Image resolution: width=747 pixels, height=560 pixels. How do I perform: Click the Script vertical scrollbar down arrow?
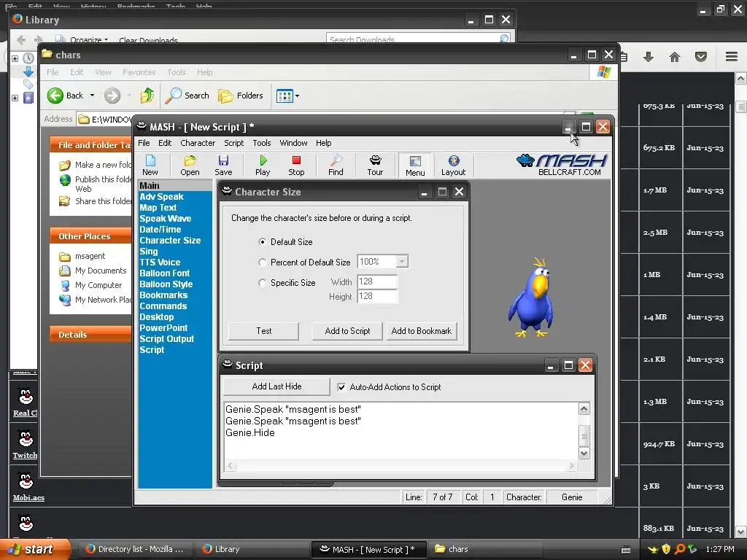click(584, 454)
